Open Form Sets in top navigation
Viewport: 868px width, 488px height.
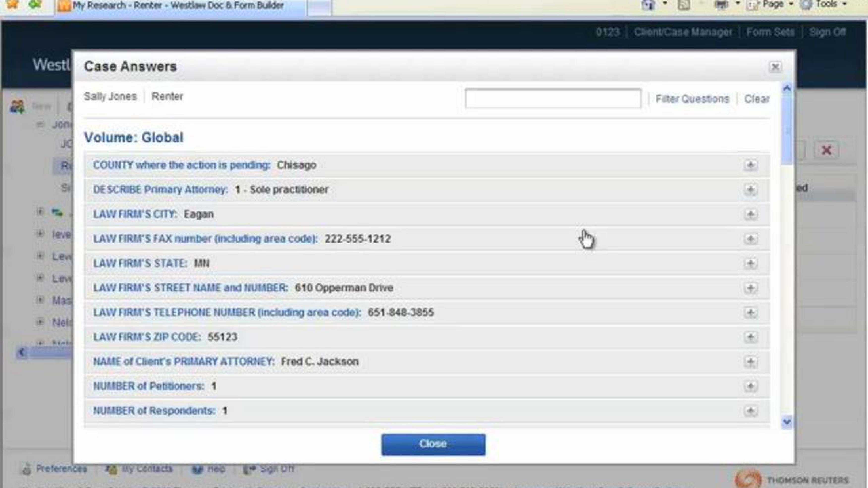tap(770, 32)
